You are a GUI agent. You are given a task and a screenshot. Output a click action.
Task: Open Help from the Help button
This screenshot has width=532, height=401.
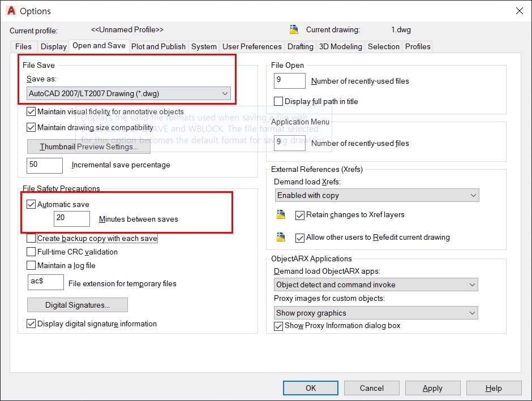[x=494, y=388]
